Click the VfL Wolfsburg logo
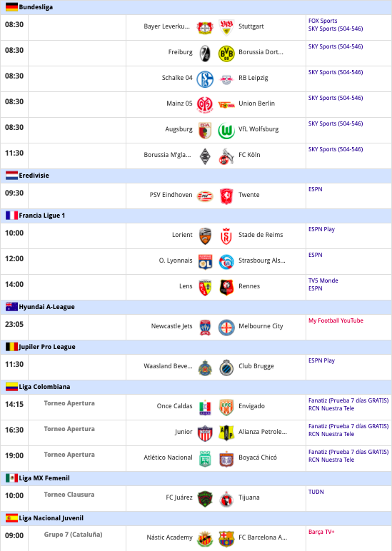This screenshot has width=392, height=551. click(226, 131)
